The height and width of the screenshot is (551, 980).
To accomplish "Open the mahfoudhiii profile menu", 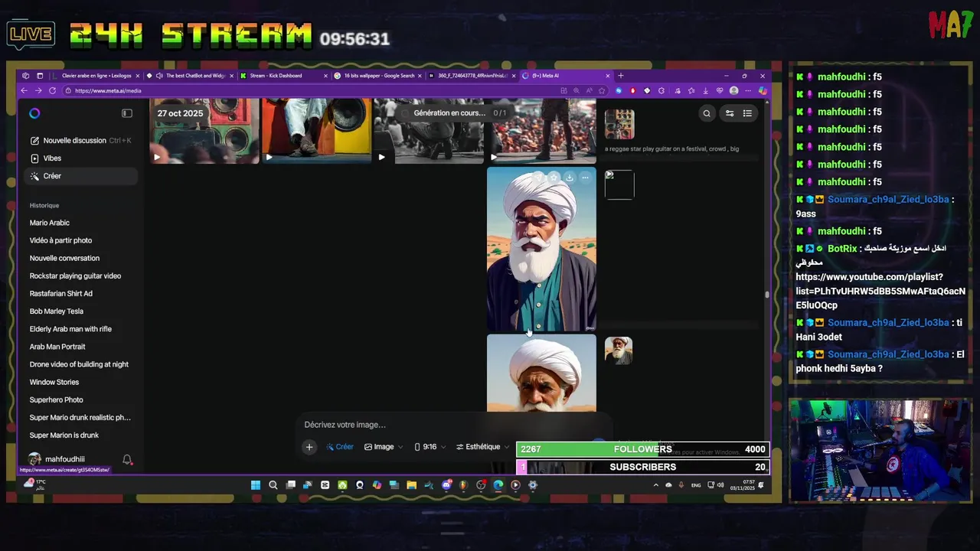I will click(58, 459).
